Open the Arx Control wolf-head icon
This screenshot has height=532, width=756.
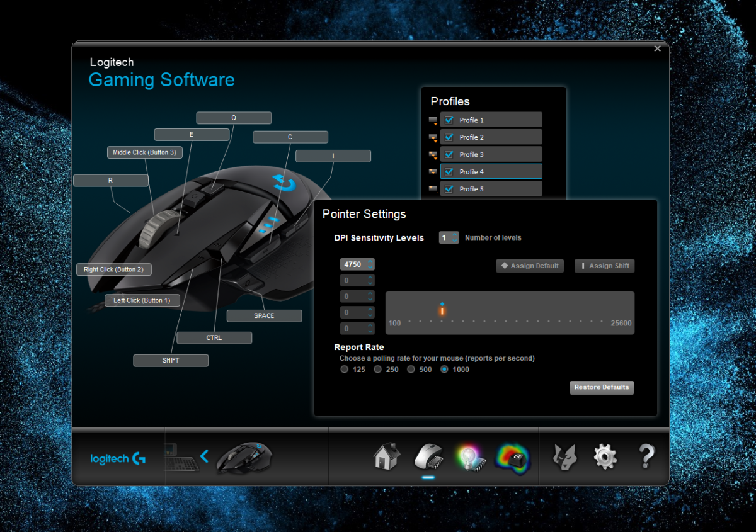click(564, 456)
